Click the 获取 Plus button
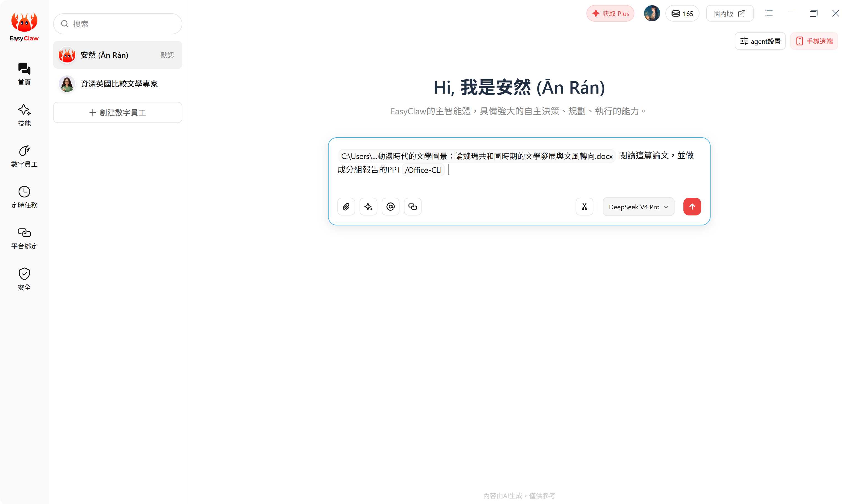 pos(610,14)
